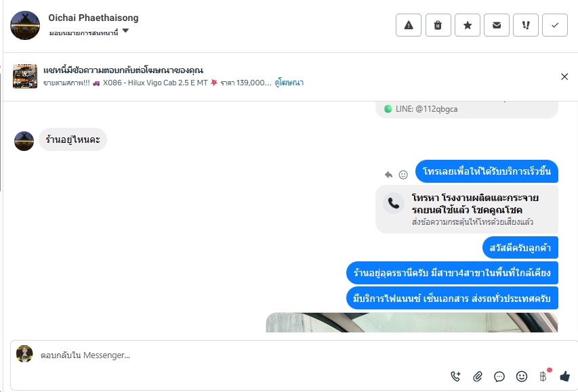Click the ad thumbnail in banner

tap(25, 77)
